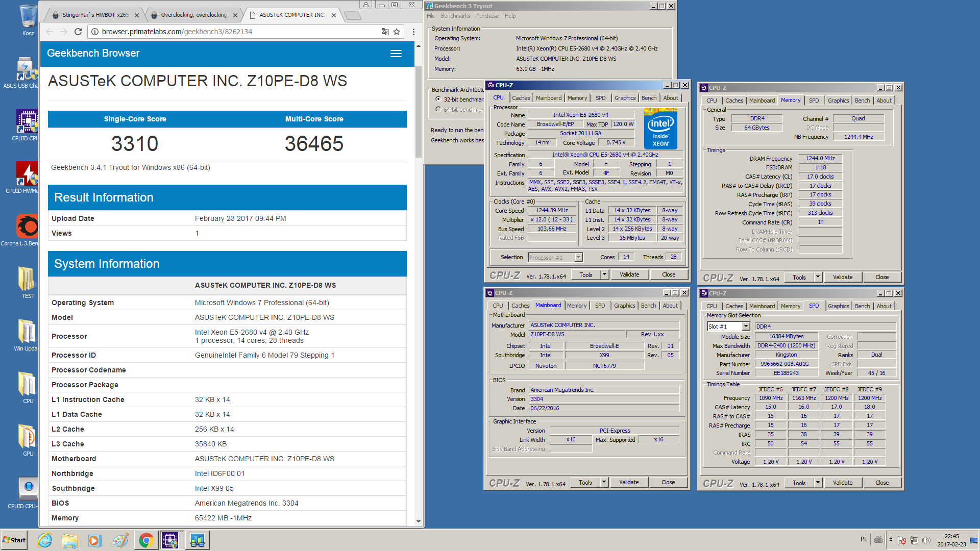Click the browser scrollbar up arrow
This screenshot has height=551, width=980.
click(419, 46)
